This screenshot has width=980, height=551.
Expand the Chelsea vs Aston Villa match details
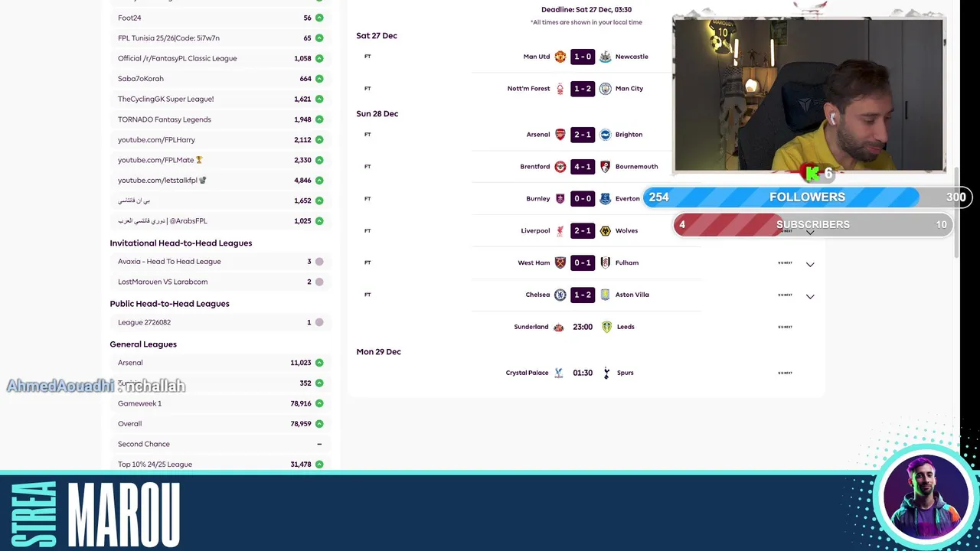810,296
